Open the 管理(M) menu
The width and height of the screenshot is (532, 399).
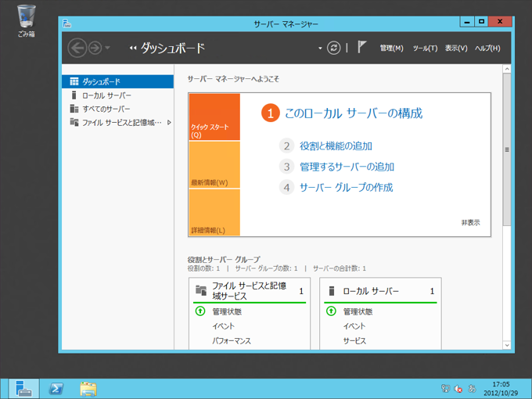click(391, 49)
